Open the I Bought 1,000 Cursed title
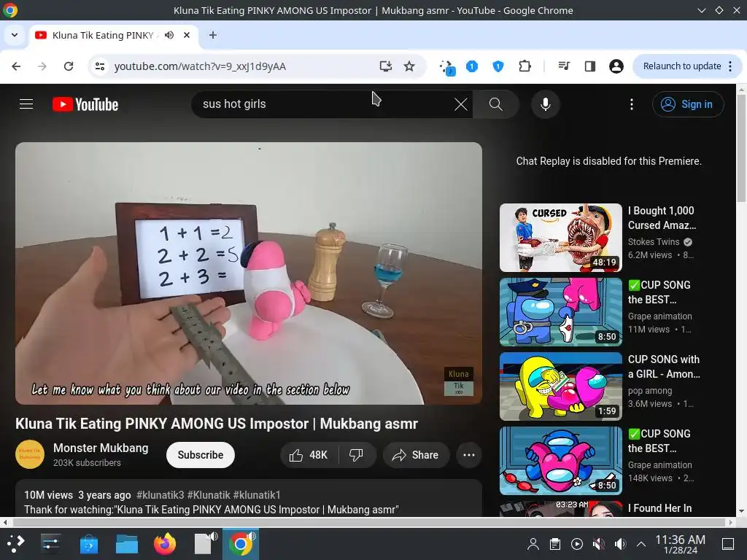Image resolution: width=747 pixels, height=560 pixels. [x=662, y=217]
